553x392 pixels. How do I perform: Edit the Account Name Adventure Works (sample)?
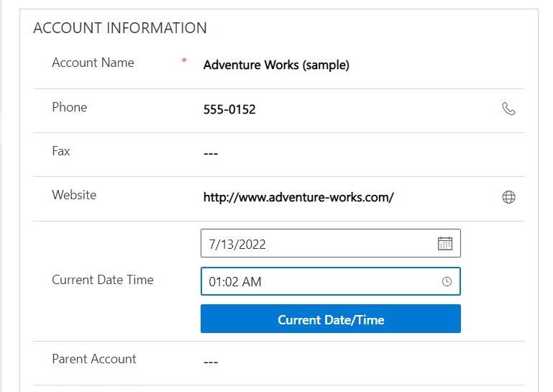point(276,65)
